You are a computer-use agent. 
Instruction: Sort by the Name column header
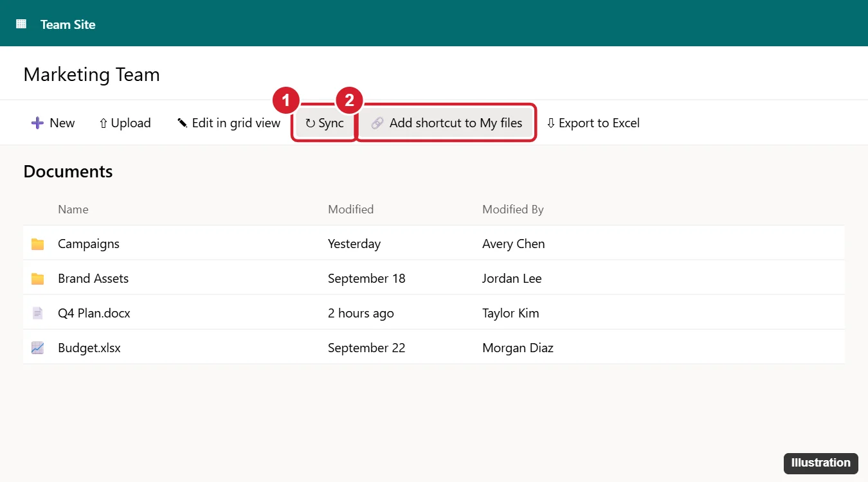(x=73, y=210)
